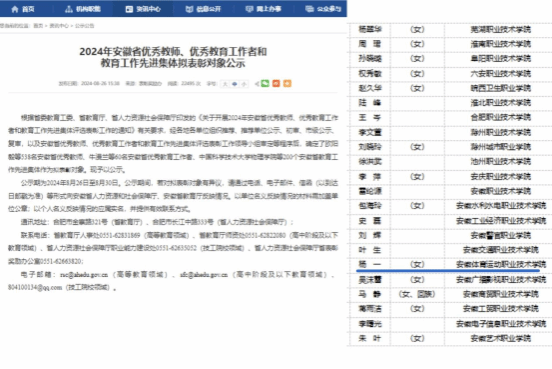Screen dimensions: 552x369
Task: Click 公示公告 link in breadcrumb
Action: pos(84,26)
